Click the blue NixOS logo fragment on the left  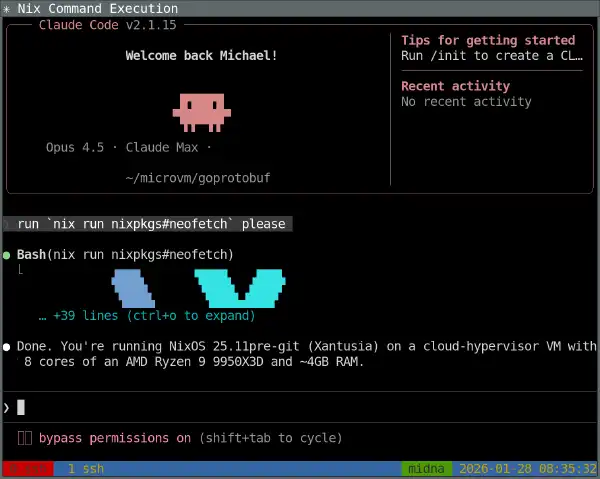[133, 288]
